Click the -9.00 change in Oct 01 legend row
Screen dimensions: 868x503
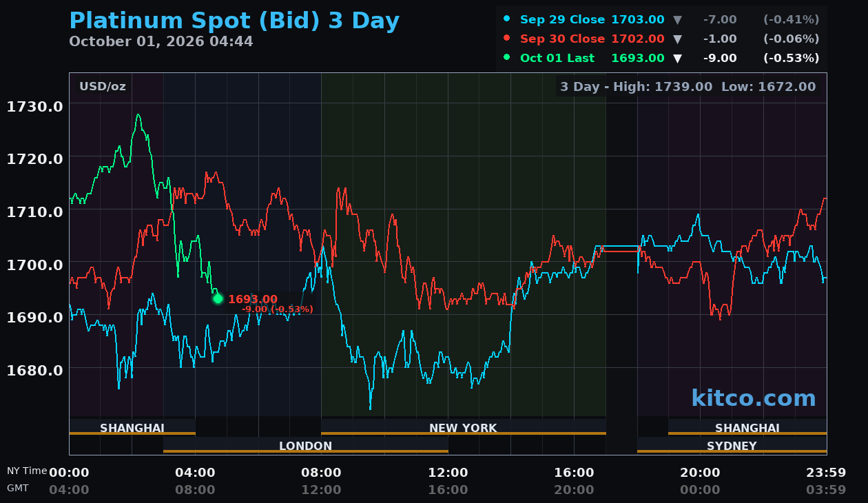[x=720, y=59]
